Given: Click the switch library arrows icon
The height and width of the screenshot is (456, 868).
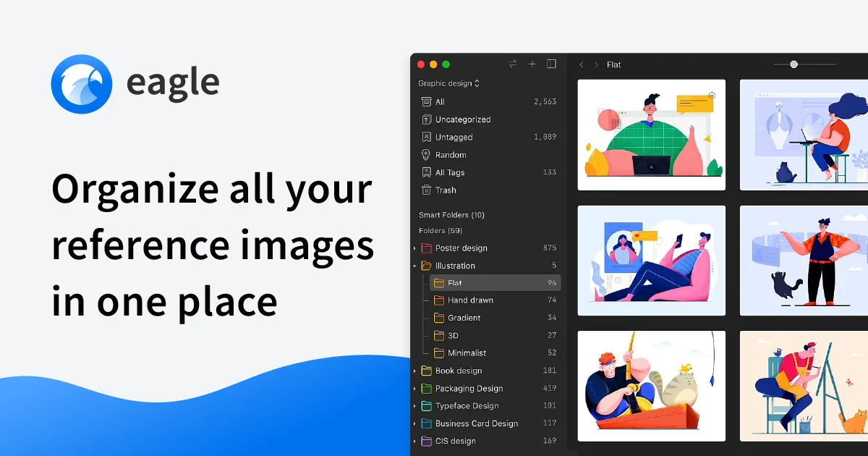Looking at the screenshot, I should tap(513, 64).
